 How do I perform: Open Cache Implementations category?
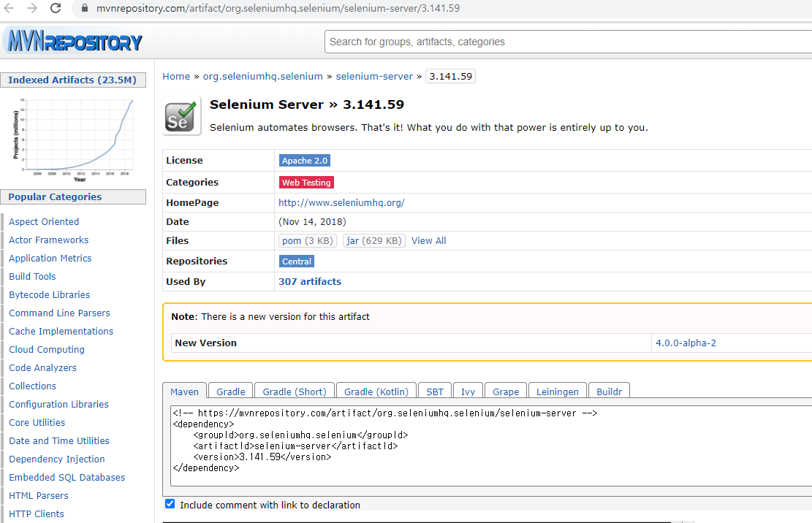(61, 331)
